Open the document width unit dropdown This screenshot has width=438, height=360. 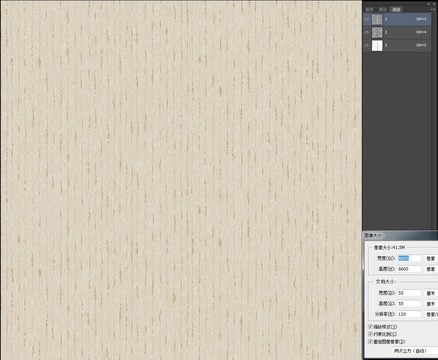pos(431,293)
